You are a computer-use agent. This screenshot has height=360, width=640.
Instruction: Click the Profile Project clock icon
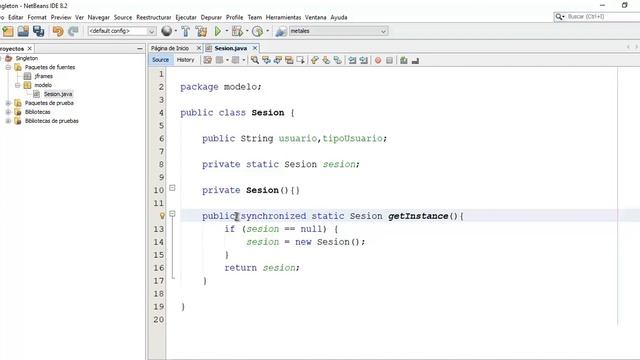tap(257, 31)
